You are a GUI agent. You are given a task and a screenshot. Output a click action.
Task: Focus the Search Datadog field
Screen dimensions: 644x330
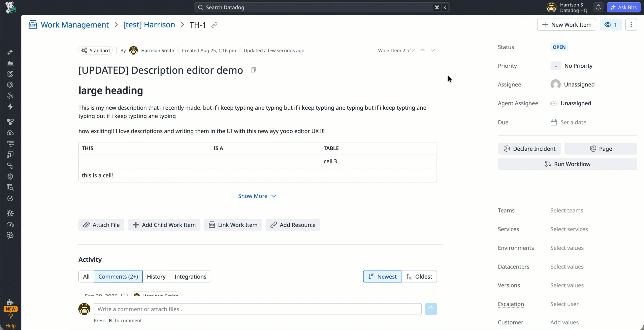[x=322, y=7]
